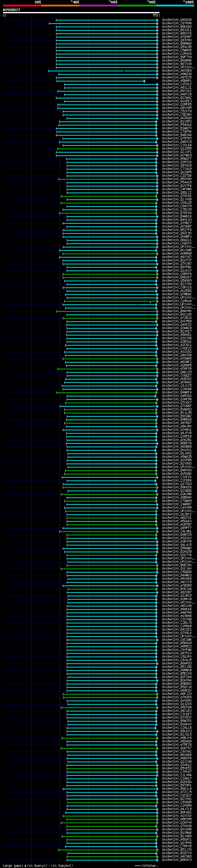Select the UniRef100_A4CUN3 label

[x=177, y=856]
